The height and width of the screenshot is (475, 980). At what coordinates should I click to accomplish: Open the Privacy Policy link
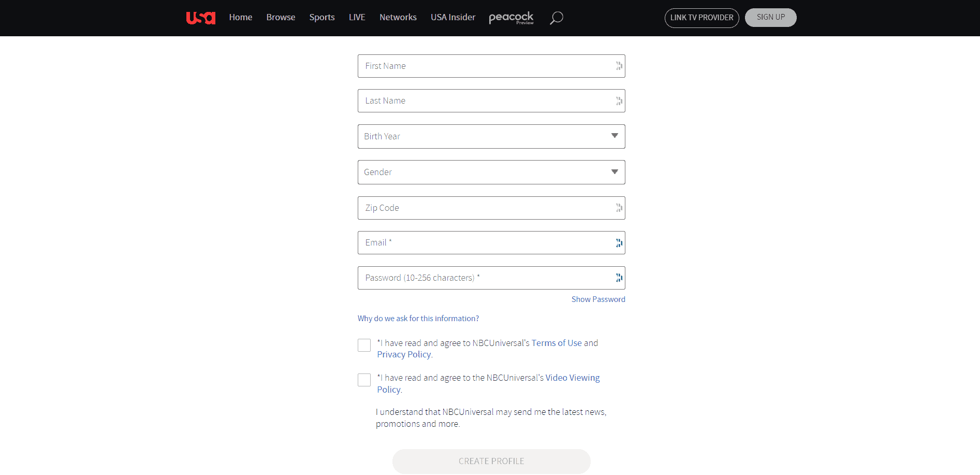404,354
